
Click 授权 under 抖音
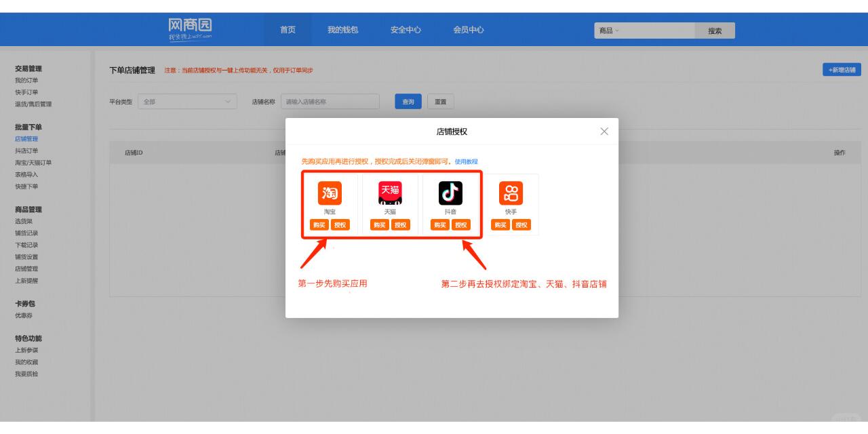point(461,225)
